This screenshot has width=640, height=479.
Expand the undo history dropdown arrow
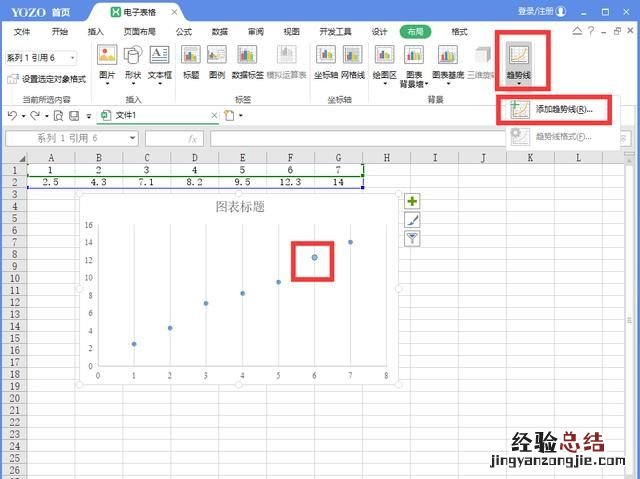(23, 116)
